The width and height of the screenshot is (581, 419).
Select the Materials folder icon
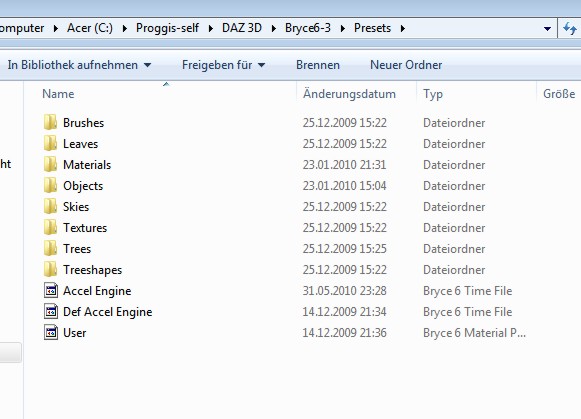tap(50, 164)
